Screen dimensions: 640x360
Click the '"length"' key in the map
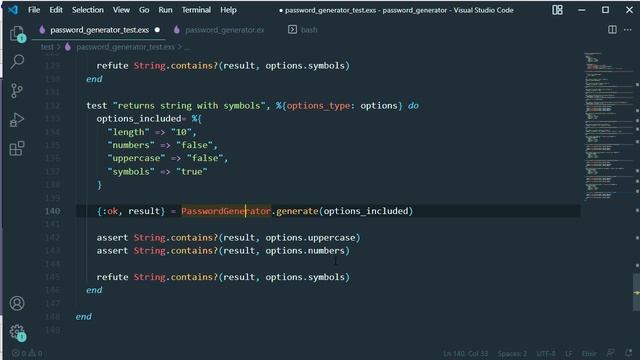click(128, 132)
